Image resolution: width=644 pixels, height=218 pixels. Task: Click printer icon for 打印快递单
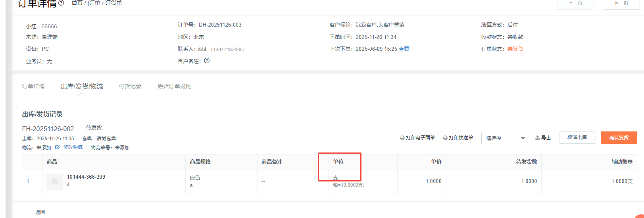click(445, 138)
